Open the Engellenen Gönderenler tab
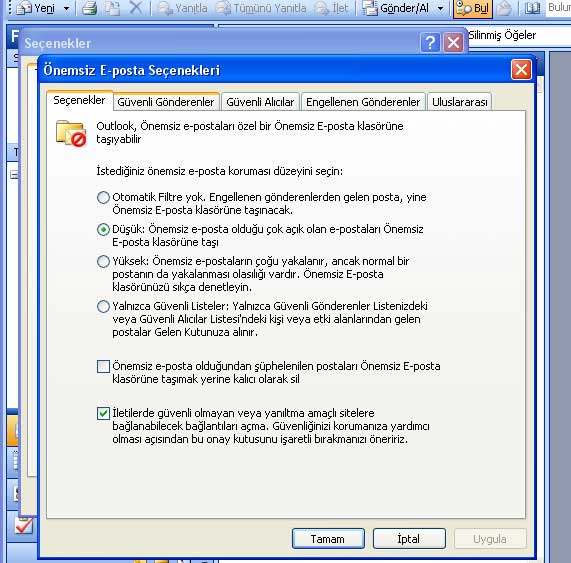 click(x=363, y=102)
